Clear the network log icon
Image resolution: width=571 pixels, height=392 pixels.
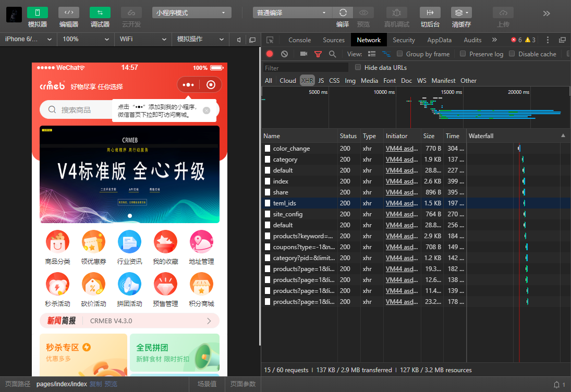pyautogui.click(x=284, y=54)
